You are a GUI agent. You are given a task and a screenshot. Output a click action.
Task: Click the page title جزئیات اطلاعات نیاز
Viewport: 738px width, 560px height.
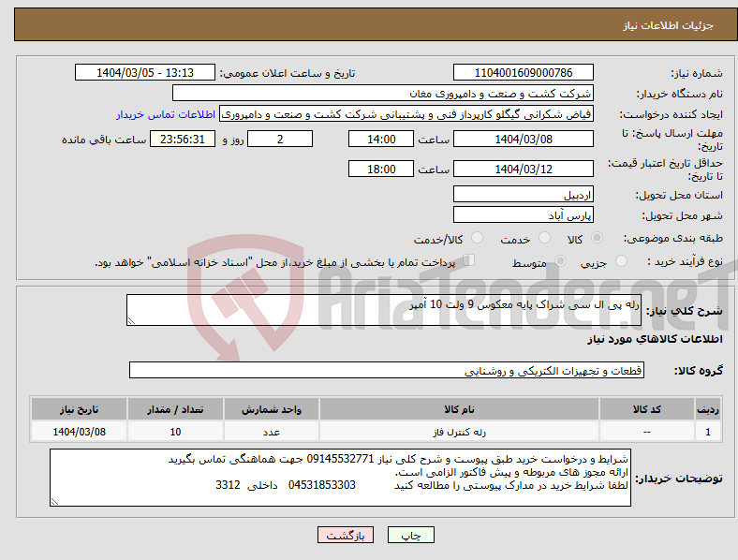click(x=669, y=25)
